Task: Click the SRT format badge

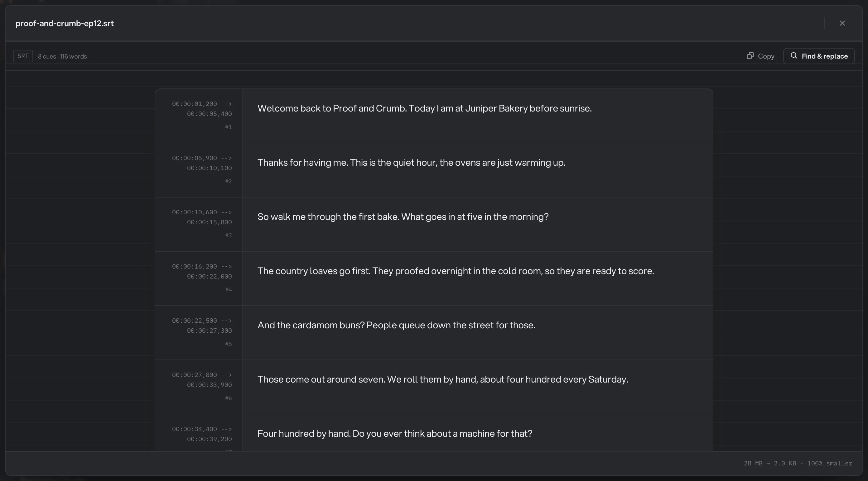Action: [23, 56]
